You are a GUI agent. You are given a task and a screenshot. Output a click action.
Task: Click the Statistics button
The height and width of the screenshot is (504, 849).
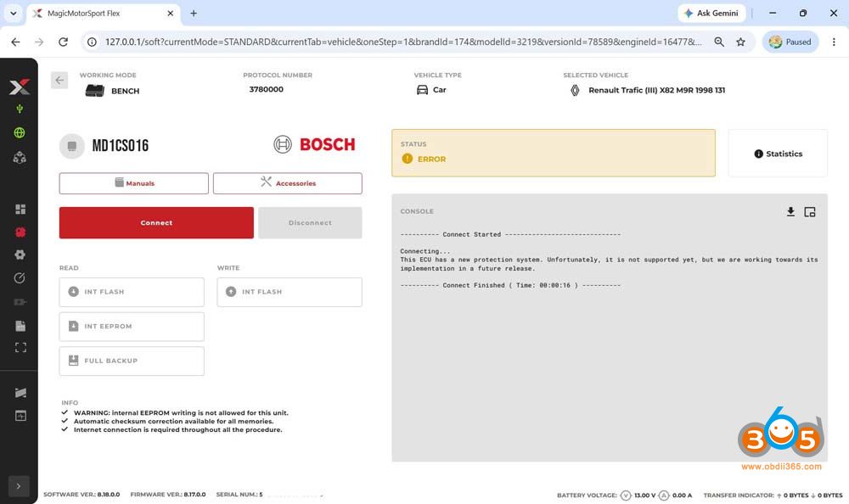pos(778,154)
